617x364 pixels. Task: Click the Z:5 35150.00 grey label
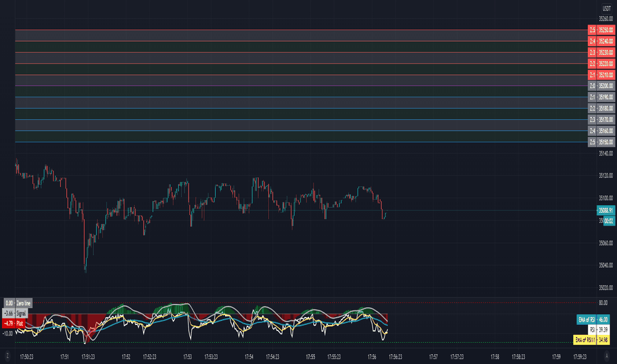coord(601,142)
